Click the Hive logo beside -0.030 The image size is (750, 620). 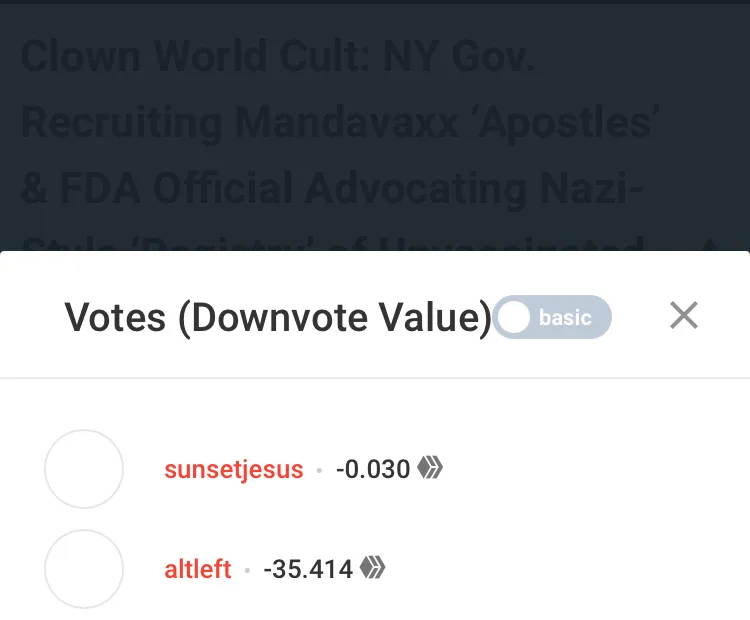click(430, 467)
